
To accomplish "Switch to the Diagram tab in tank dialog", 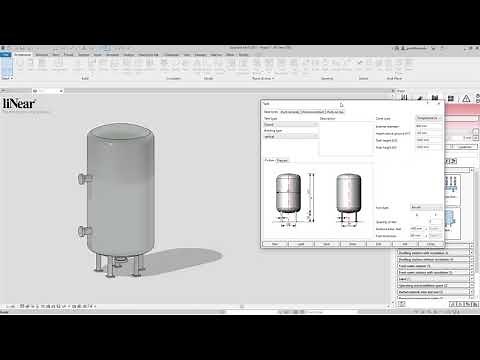I will click(282, 160).
